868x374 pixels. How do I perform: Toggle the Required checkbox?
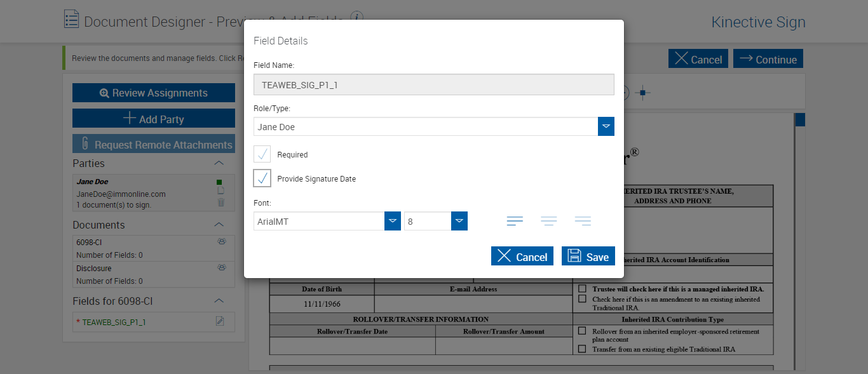tap(262, 154)
